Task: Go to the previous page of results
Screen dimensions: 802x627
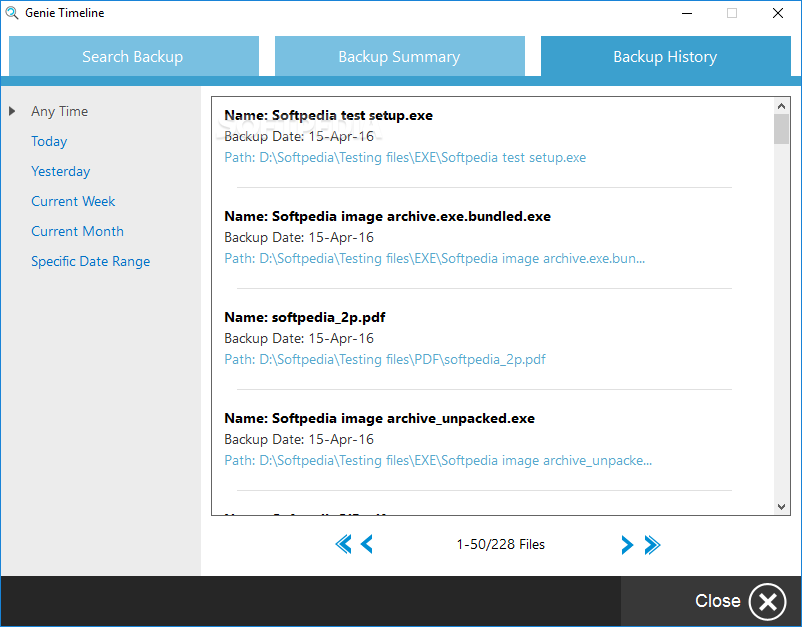Action: pyautogui.click(x=367, y=544)
